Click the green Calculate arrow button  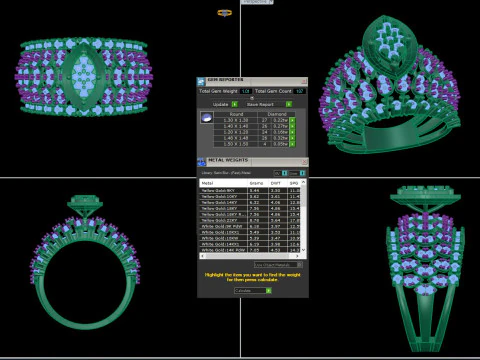269,291
